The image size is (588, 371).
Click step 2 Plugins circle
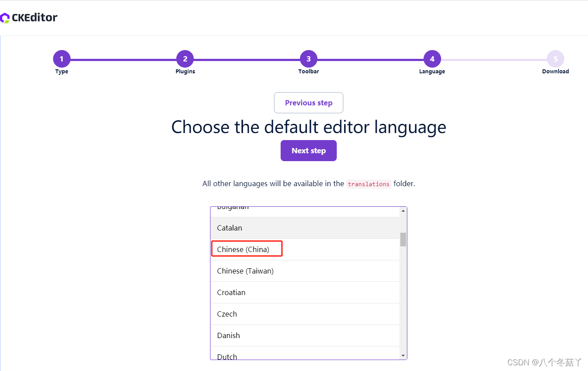(185, 58)
